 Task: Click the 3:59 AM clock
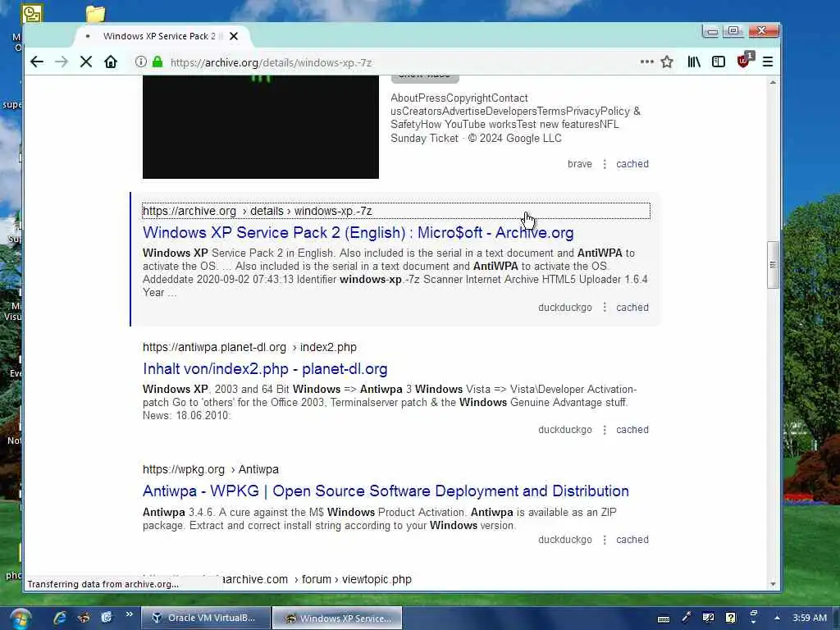point(810,618)
